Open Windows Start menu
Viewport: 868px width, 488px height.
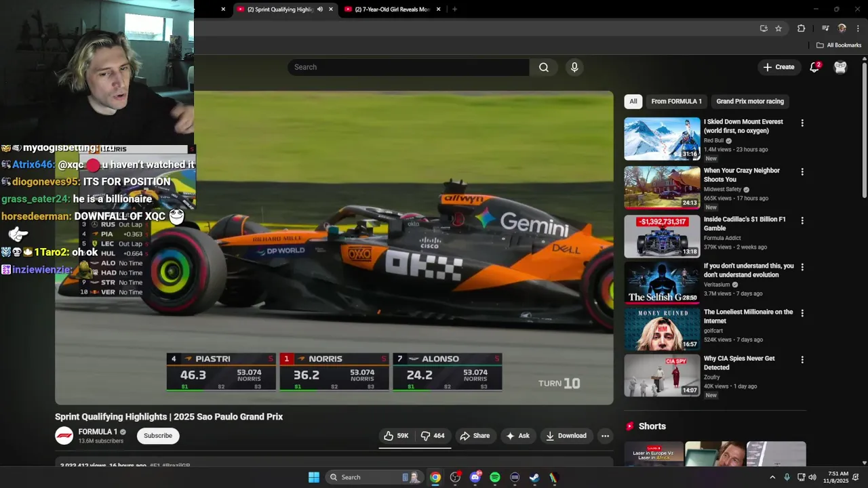314,477
